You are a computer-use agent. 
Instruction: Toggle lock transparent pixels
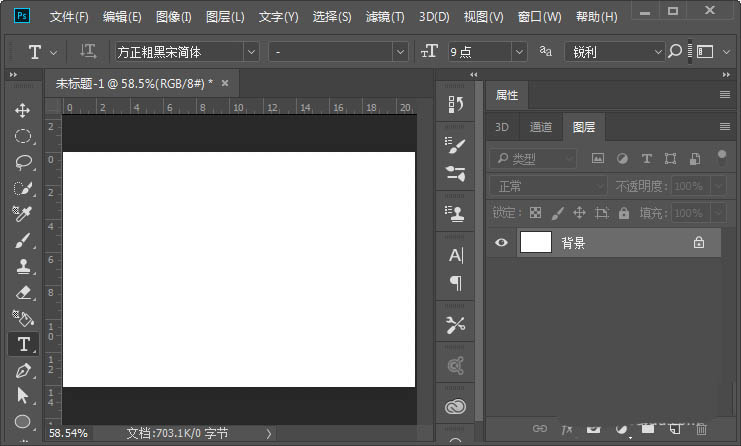(x=535, y=213)
